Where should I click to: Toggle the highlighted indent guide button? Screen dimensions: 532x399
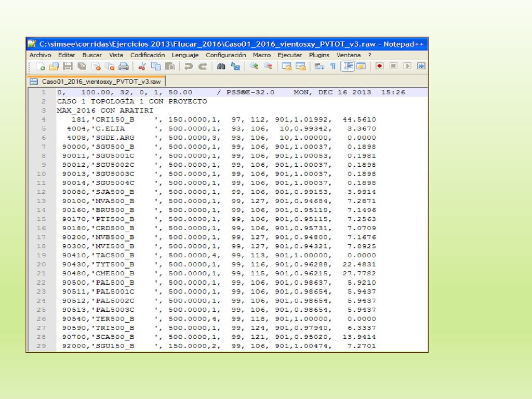pos(348,66)
